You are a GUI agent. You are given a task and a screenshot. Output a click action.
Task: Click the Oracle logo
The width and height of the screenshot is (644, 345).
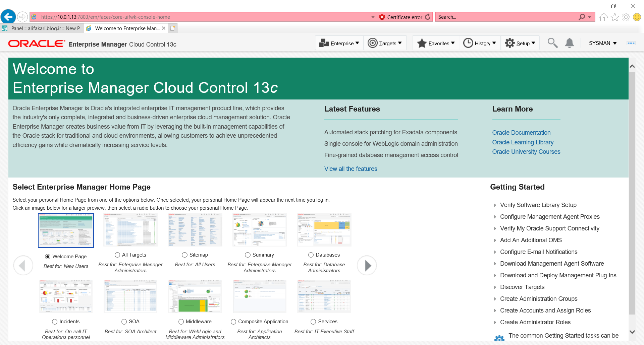coord(37,44)
